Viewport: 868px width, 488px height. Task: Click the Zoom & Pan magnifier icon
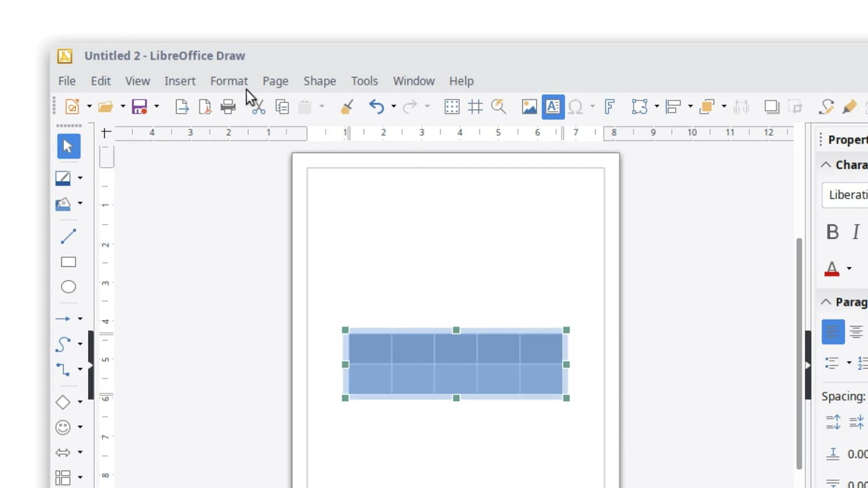click(x=498, y=106)
